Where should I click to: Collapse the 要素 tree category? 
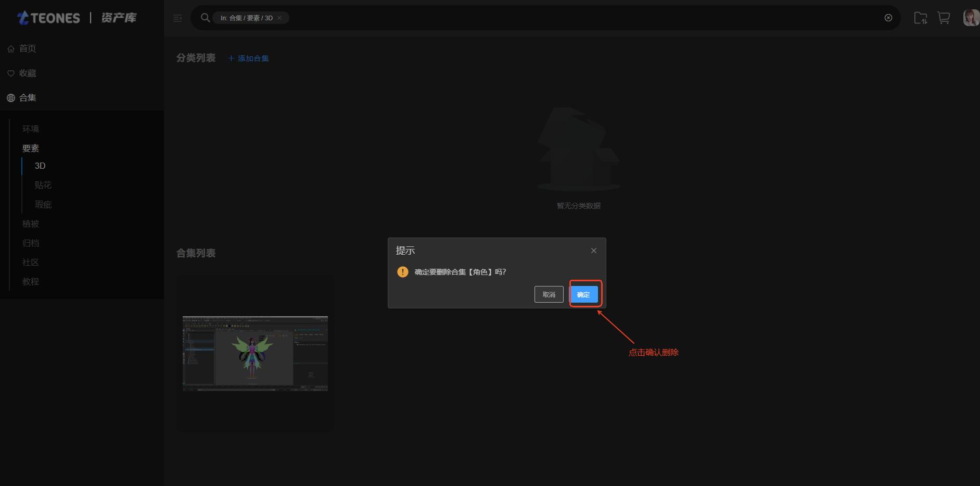click(31, 148)
